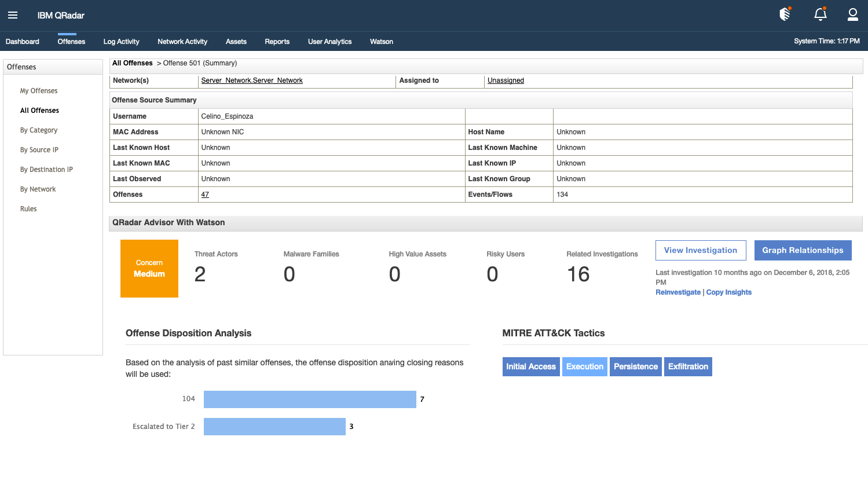Open Rules in the sidebar
The height and width of the screenshot is (488, 868).
tap(28, 209)
